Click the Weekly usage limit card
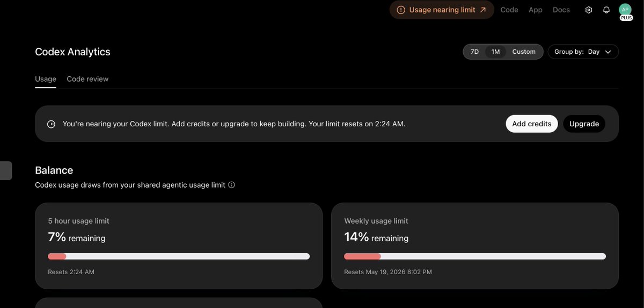This screenshot has height=308, width=644. (x=475, y=246)
